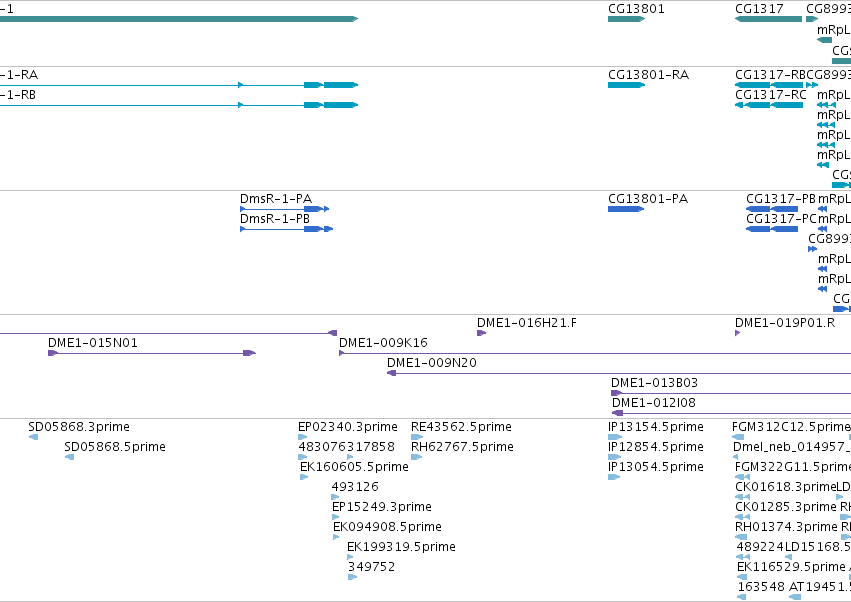Select the IP13154.5prime EST glyph
This screenshot has width=851, height=602.
coord(615,437)
